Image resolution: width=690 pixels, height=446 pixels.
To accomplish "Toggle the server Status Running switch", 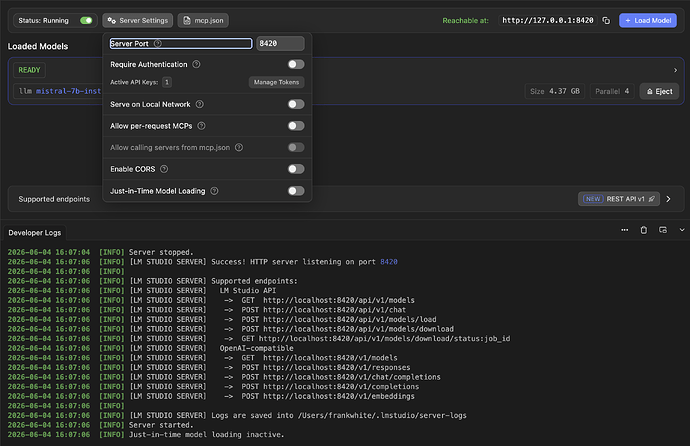I will point(86,21).
